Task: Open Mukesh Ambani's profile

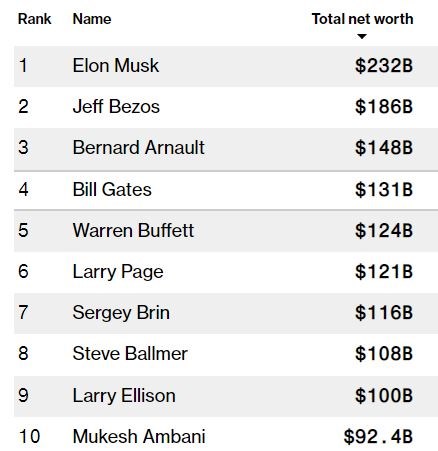Action: [139, 436]
